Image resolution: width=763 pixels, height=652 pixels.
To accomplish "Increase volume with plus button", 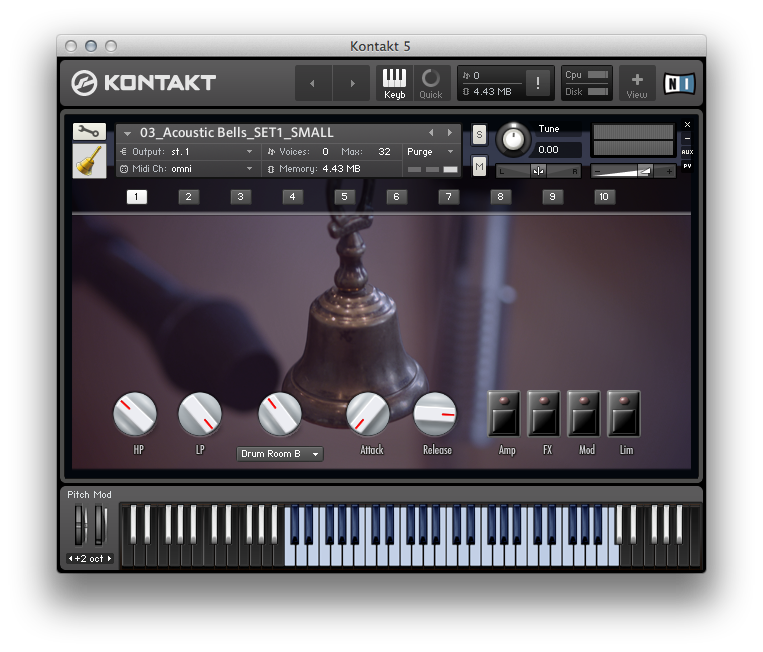I will 669,171.
